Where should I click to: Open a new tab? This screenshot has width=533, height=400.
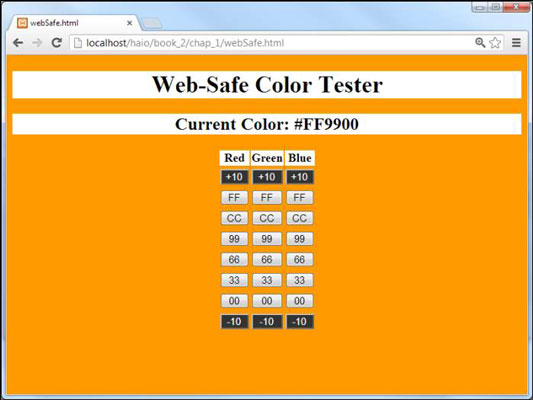151,23
